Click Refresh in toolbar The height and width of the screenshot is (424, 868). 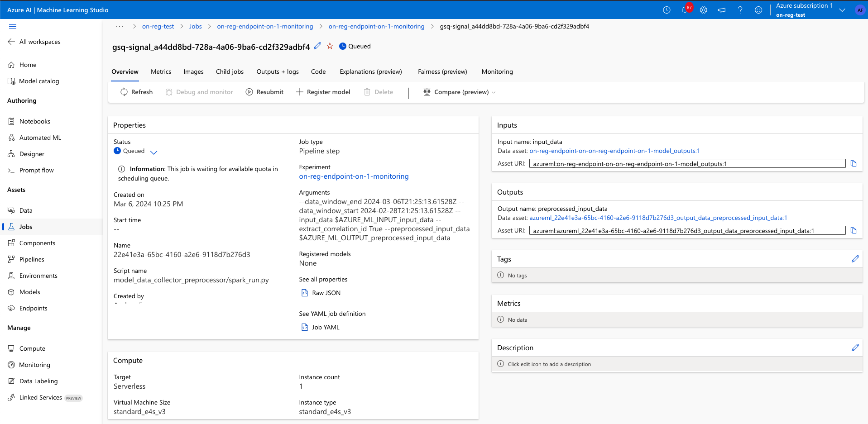click(136, 92)
